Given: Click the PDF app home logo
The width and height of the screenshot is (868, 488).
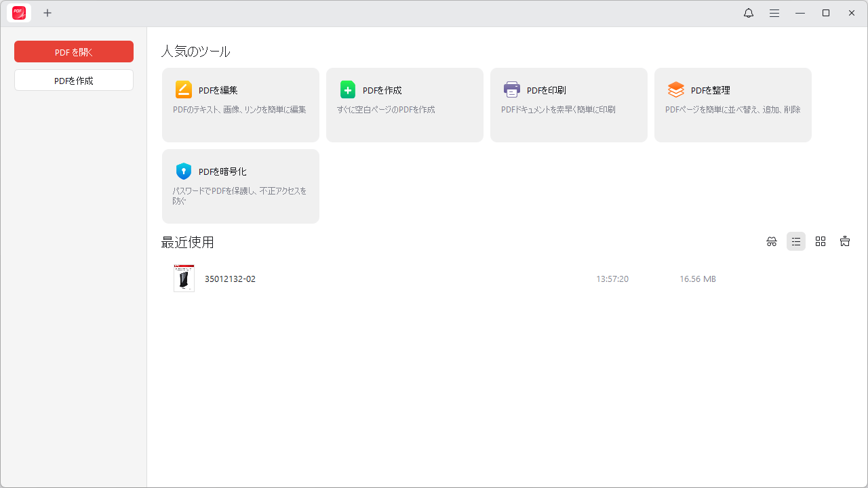Looking at the screenshot, I should click(19, 13).
